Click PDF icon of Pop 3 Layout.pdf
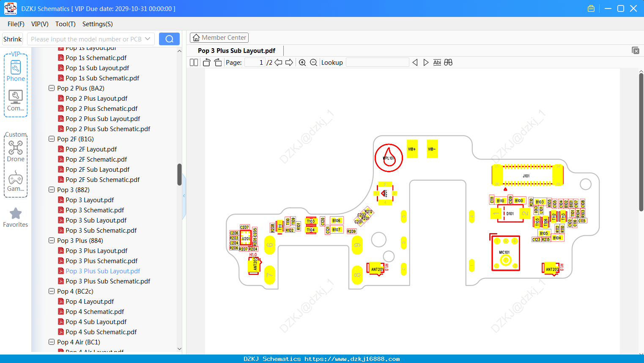This screenshot has height=363, width=644. click(61, 200)
